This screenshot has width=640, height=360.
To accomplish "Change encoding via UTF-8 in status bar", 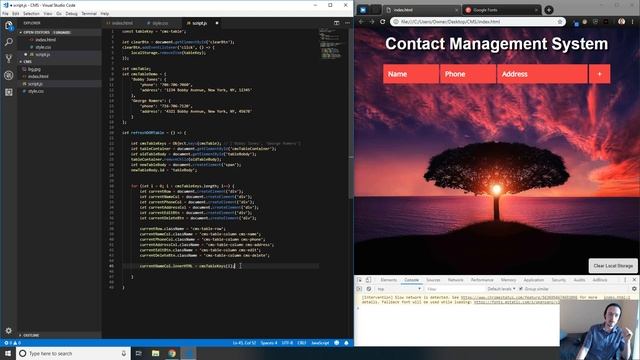I will click(x=287, y=343).
